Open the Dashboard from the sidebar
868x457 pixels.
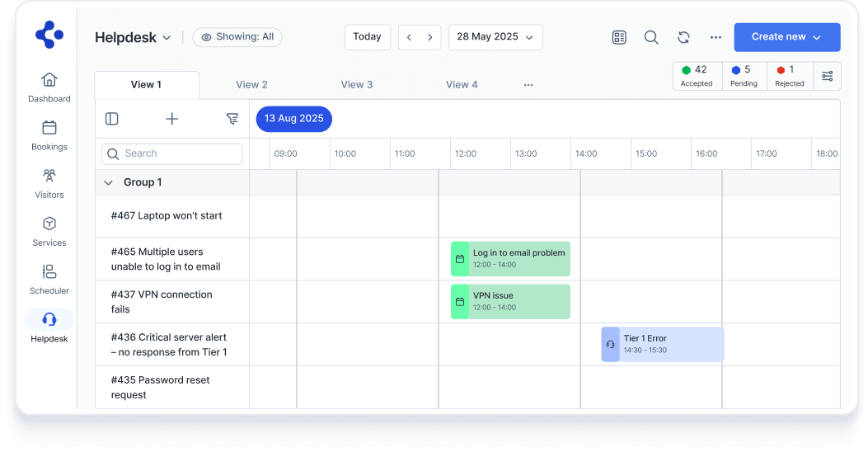(x=49, y=87)
